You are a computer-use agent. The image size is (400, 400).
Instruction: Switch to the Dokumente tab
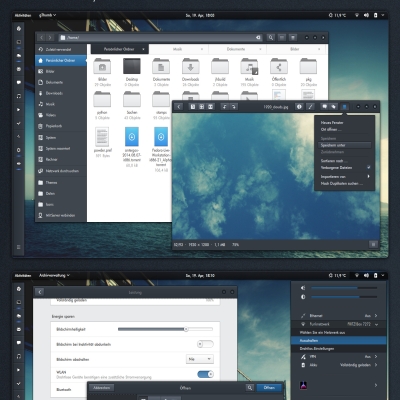point(236,49)
